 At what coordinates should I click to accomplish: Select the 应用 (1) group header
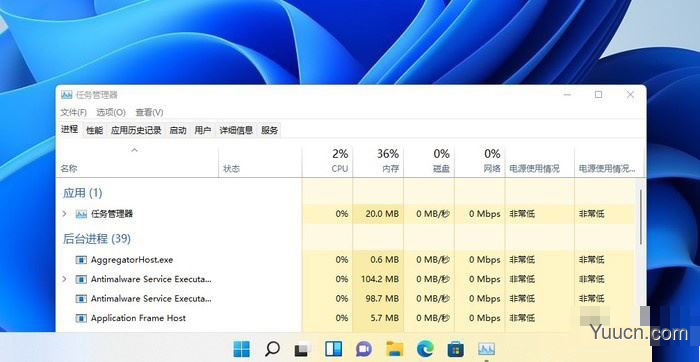point(83,193)
